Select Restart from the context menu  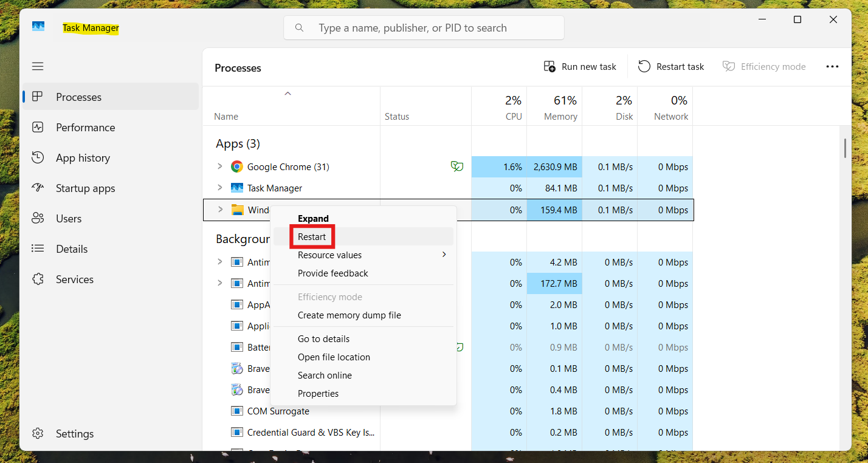pos(312,236)
